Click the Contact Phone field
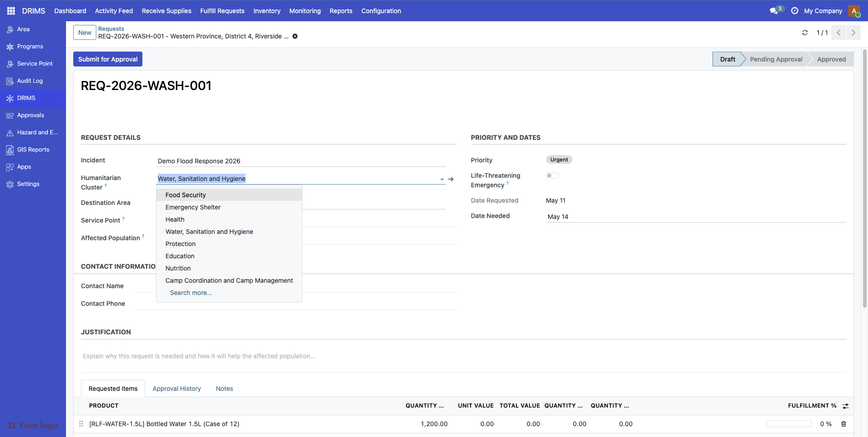868x437 pixels. 294,304
